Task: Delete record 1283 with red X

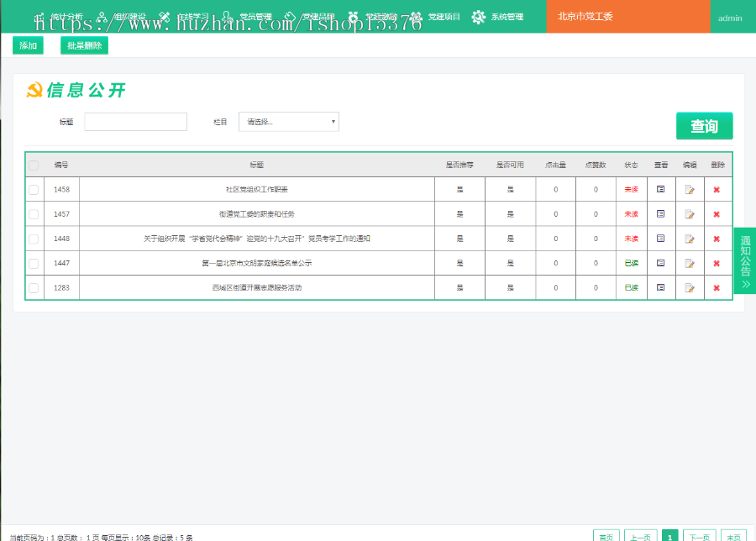Action: pyautogui.click(x=717, y=288)
